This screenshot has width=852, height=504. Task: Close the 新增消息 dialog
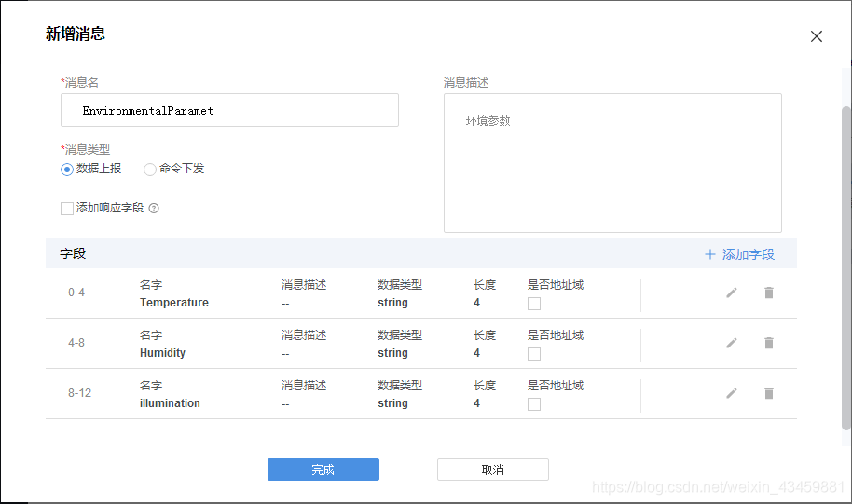[817, 36]
